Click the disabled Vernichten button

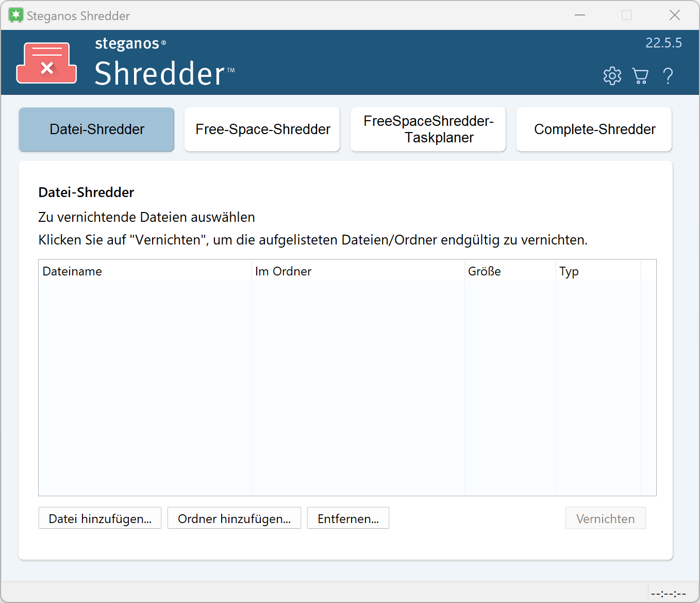pyautogui.click(x=605, y=518)
